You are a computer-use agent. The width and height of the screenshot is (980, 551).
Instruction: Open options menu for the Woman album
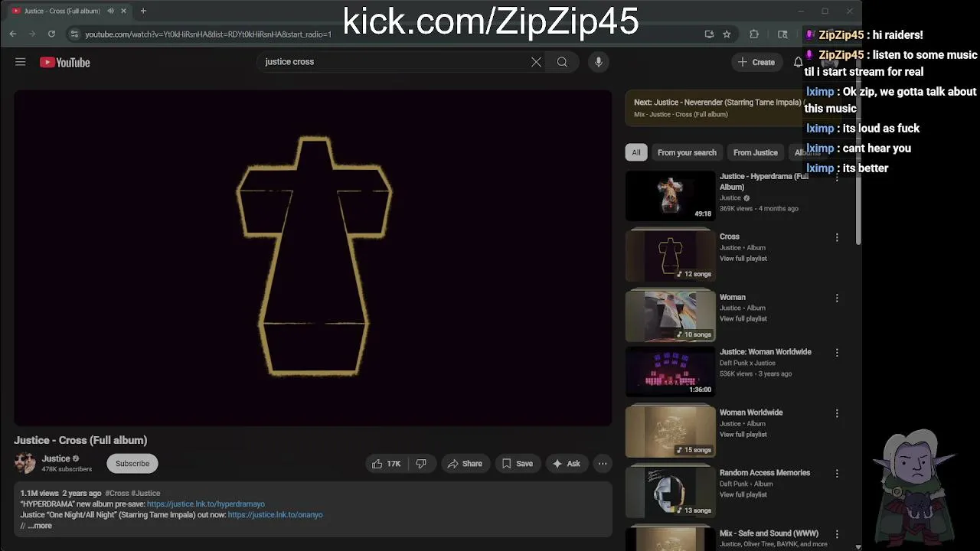837,298
